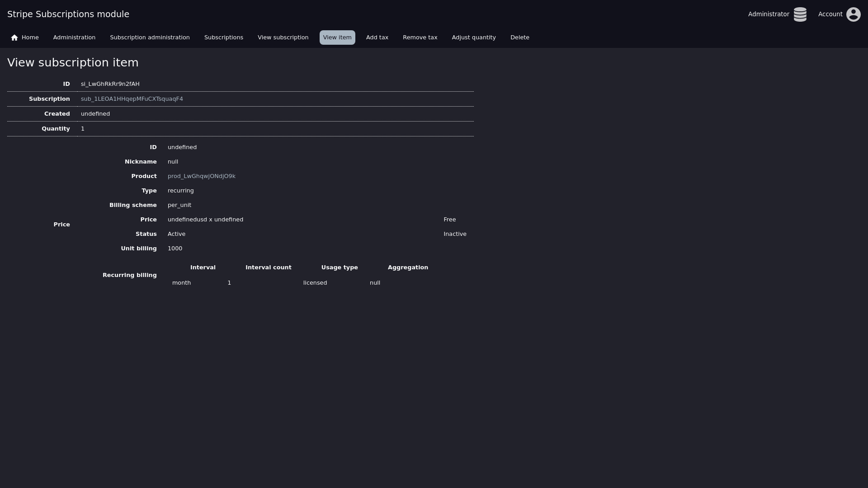Viewport: 868px width, 488px height.
Task: Click the Administrator label in header
Action: [x=768, y=14]
